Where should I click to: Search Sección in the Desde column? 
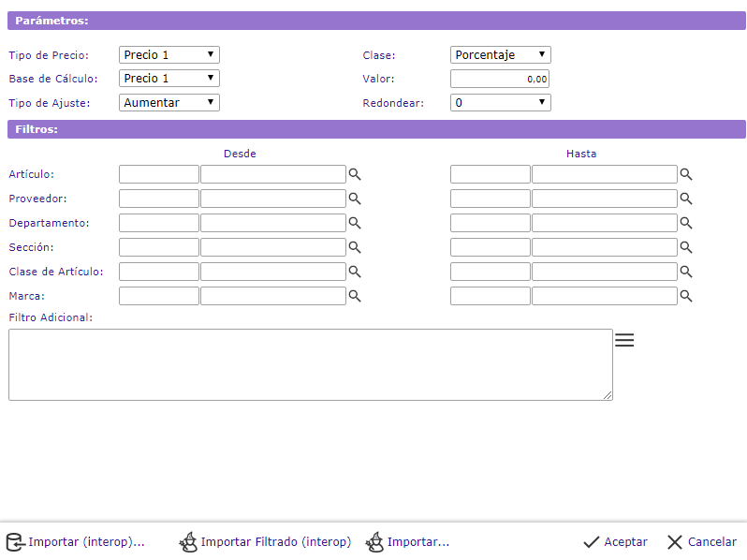coord(355,247)
